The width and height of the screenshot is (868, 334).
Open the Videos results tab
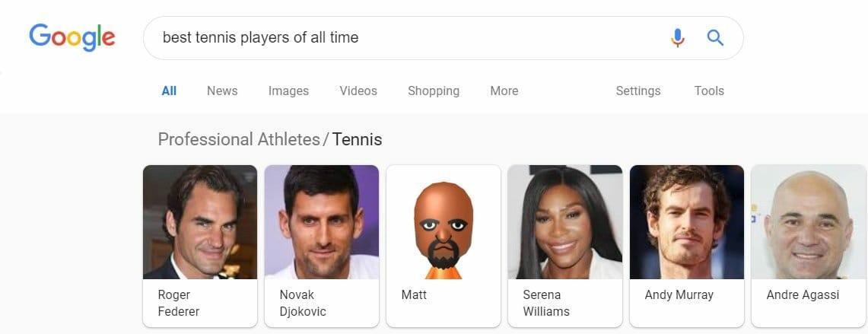point(358,91)
